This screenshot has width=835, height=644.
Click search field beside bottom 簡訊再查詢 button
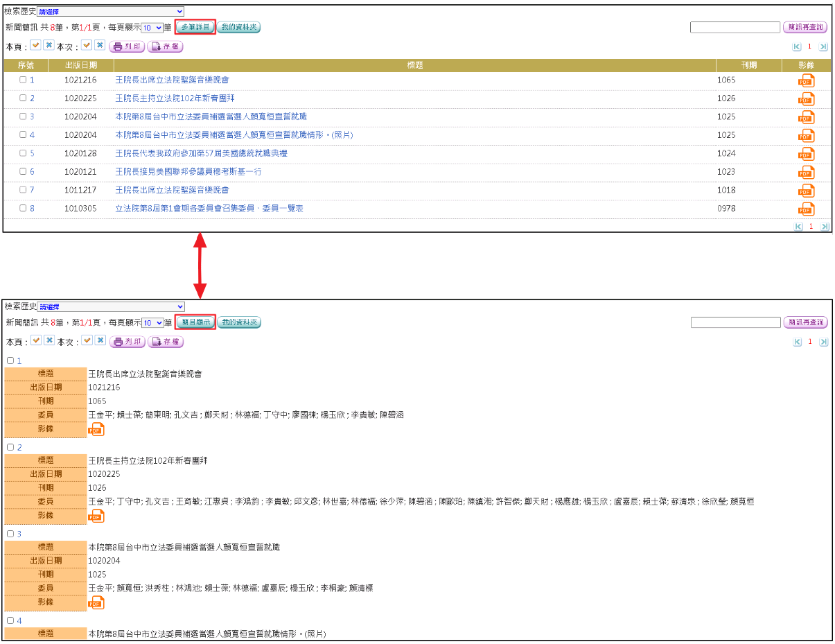coord(735,322)
